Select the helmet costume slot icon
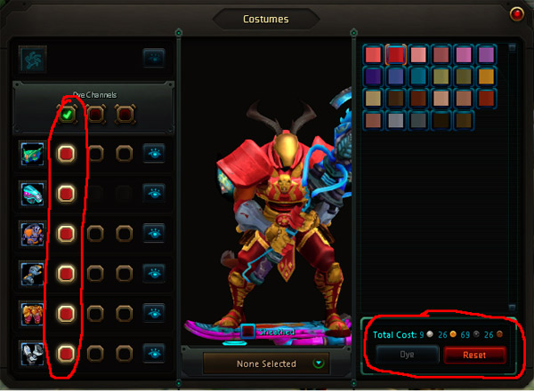 [x=32, y=154]
